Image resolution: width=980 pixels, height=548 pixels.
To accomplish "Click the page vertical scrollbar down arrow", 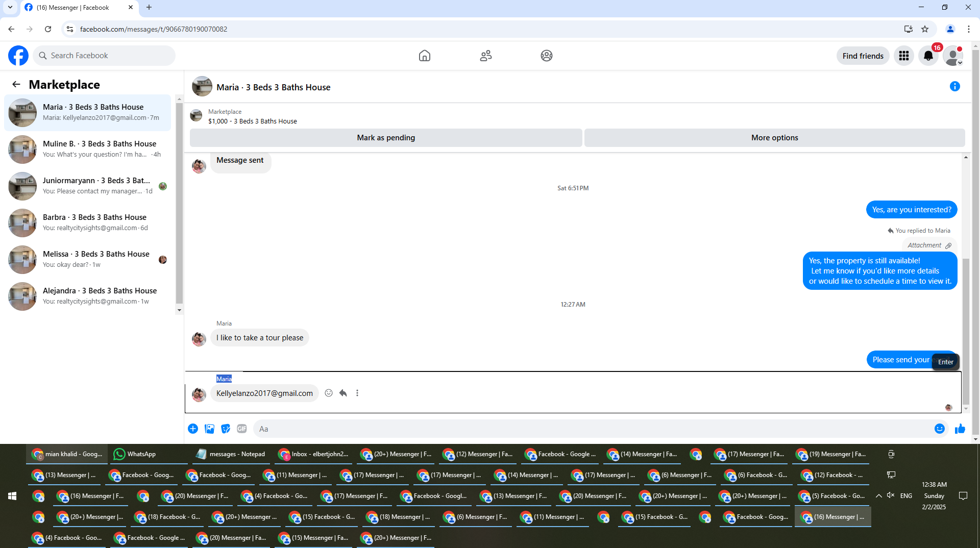I will tap(975, 439).
